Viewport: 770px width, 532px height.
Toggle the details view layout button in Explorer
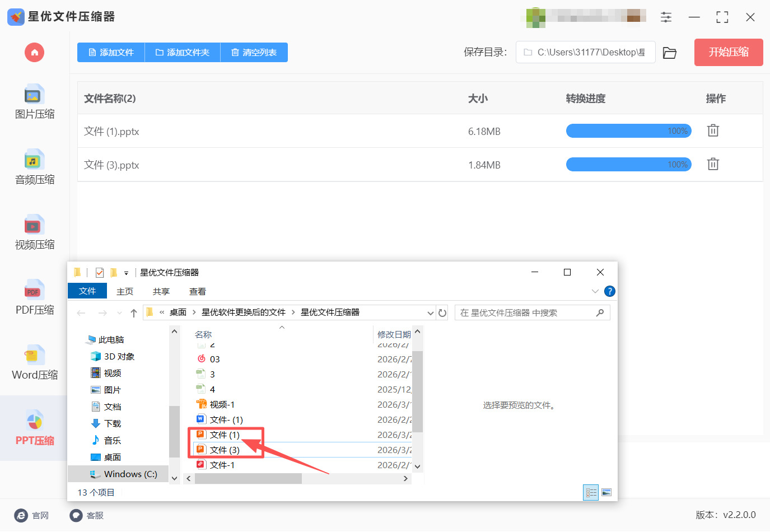[x=591, y=493]
